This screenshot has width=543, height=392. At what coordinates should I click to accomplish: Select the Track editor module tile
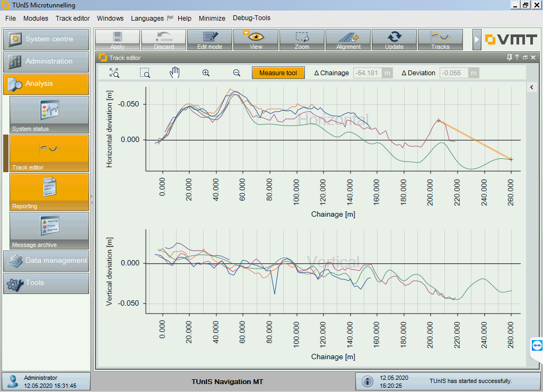point(49,154)
